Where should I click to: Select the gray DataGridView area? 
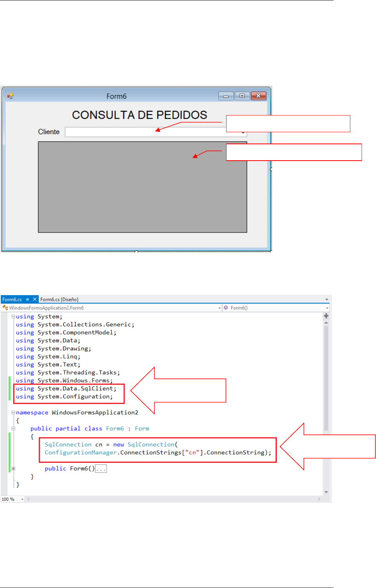[142, 187]
